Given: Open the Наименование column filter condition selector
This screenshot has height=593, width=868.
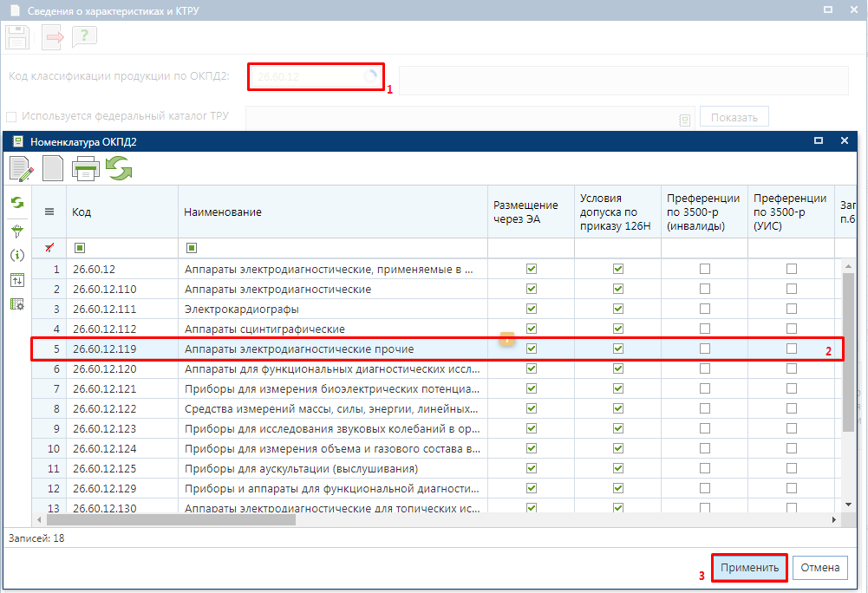Looking at the screenshot, I should pos(192,247).
